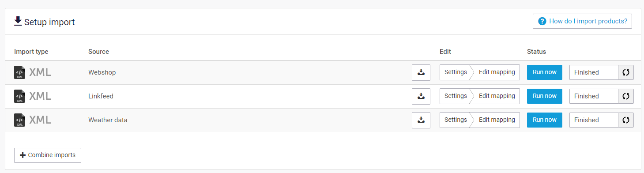Image resolution: width=644 pixels, height=173 pixels.
Task: Click the XML file icon for Webshop
Action: (19, 72)
